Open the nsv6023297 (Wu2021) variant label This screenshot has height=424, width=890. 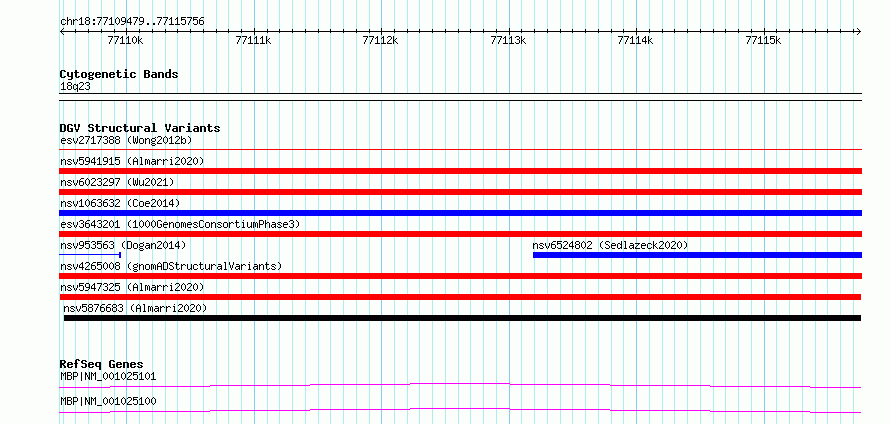pos(117,182)
